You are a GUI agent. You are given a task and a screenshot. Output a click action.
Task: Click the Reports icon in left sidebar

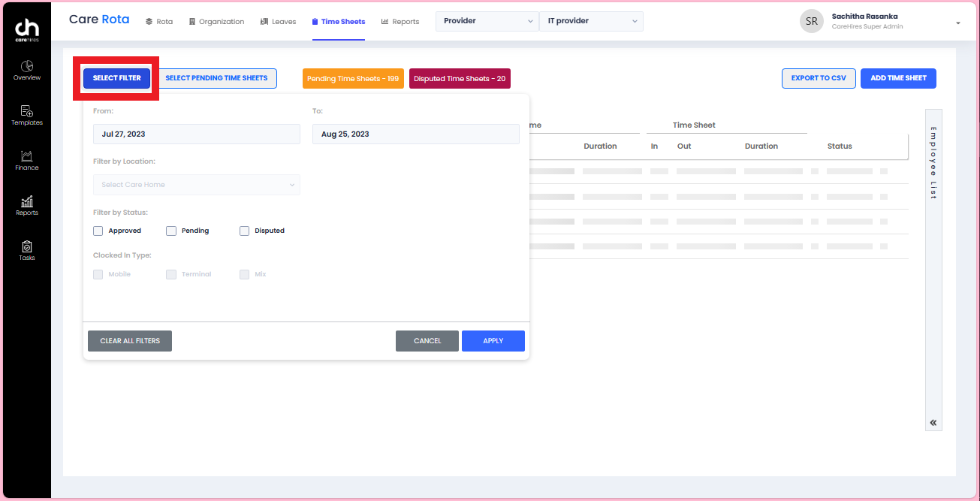(x=26, y=205)
